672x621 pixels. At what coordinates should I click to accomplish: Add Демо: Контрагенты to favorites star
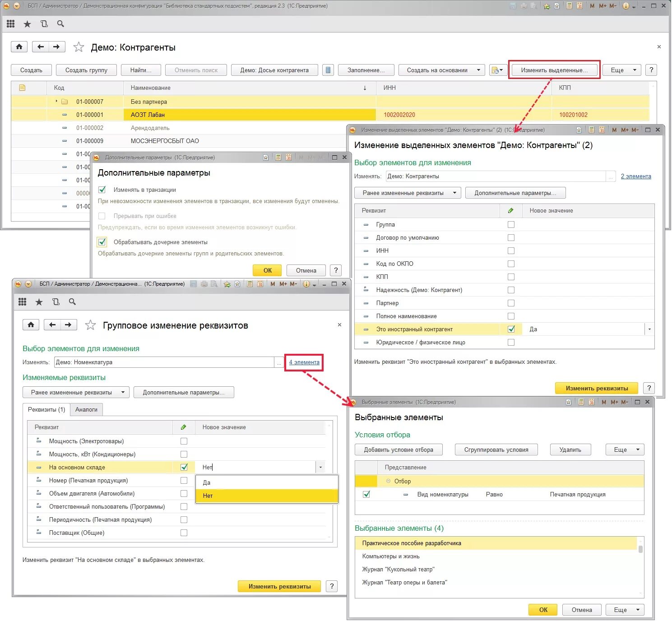click(79, 47)
